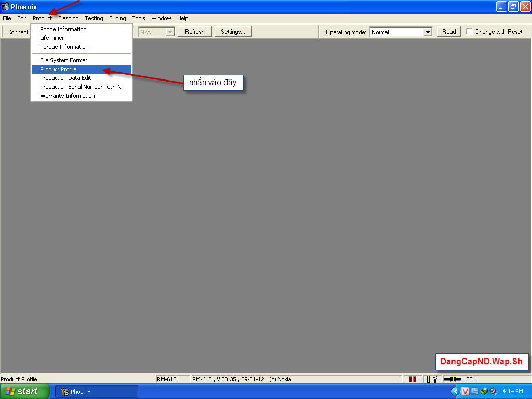Select Production Serial Number entry

[82, 87]
